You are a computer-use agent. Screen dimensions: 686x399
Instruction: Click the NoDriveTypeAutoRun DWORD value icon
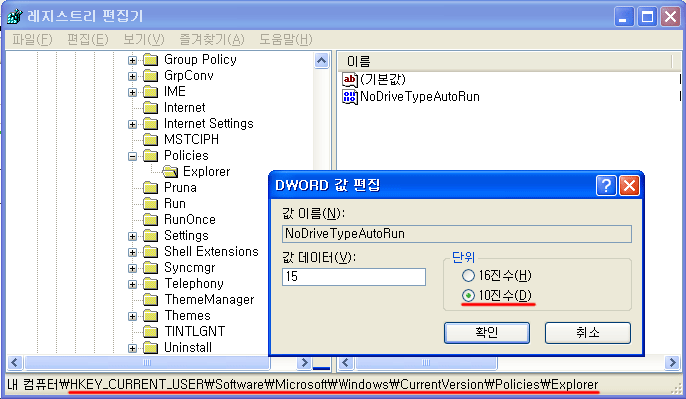[x=350, y=97]
